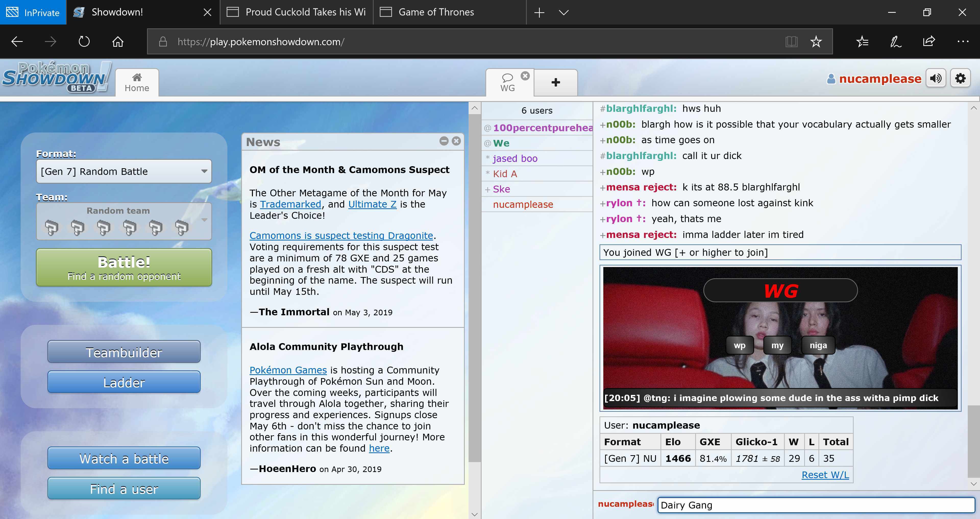Click the browser Forward arrow
This screenshot has height=519, width=980.
point(51,41)
